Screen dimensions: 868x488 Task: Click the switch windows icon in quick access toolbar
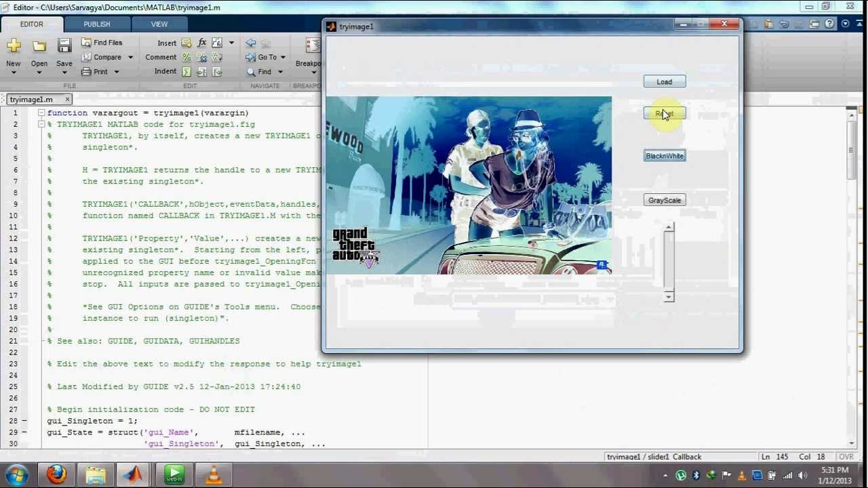point(814,24)
